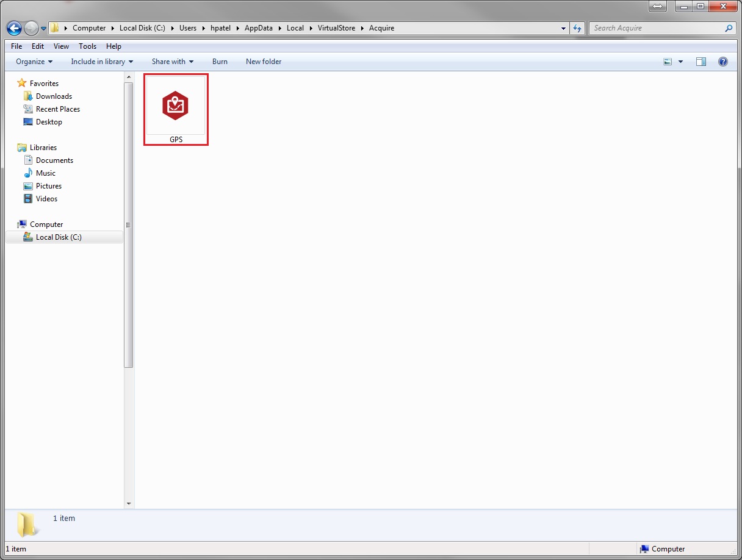Image resolution: width=742 pixels, height=560 pixels.
Task: Open the File menu
Action: coord(16,46)
